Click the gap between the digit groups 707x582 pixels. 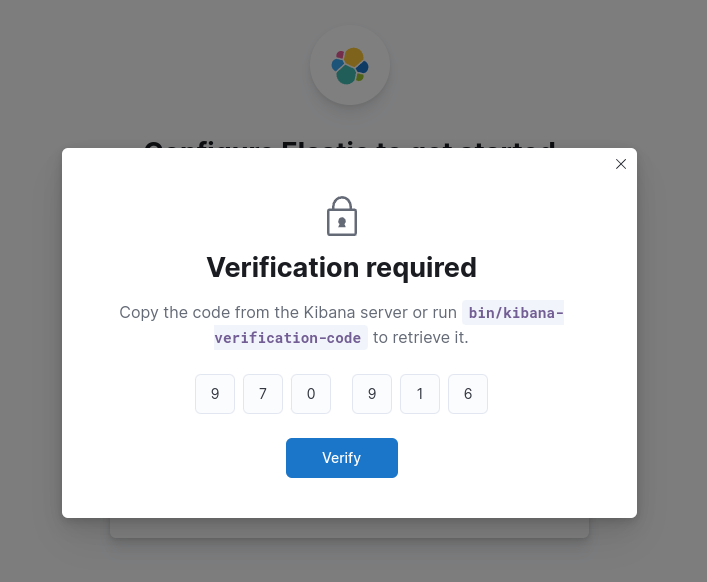pos(341,394)
